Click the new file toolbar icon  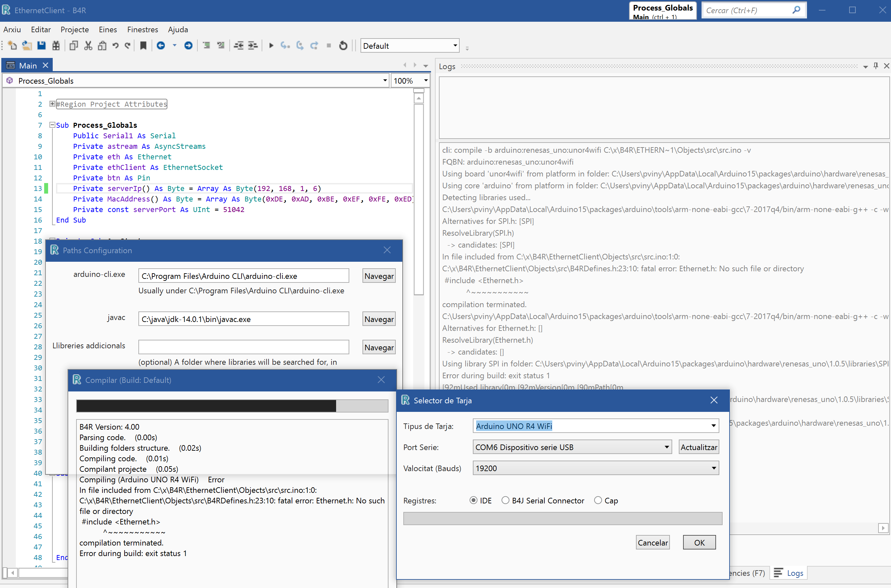[x=12, y=45]
